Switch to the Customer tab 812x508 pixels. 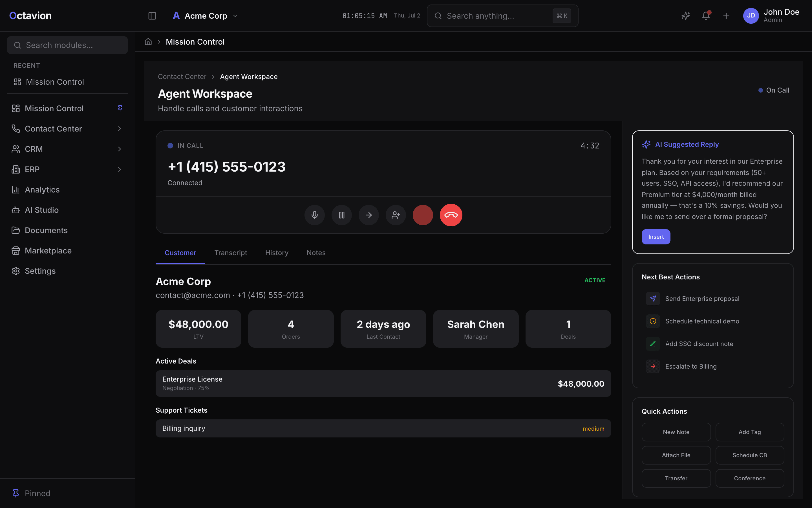coord(180,253)
